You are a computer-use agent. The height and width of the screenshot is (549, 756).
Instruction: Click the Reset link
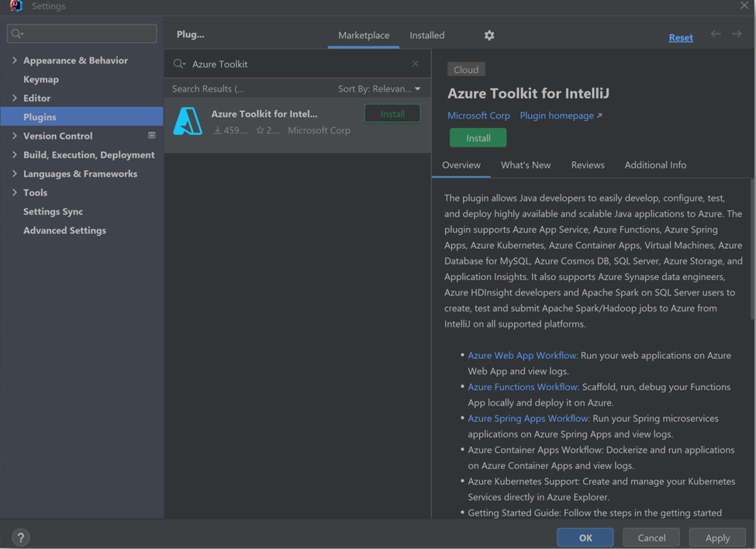coord(680,37)
